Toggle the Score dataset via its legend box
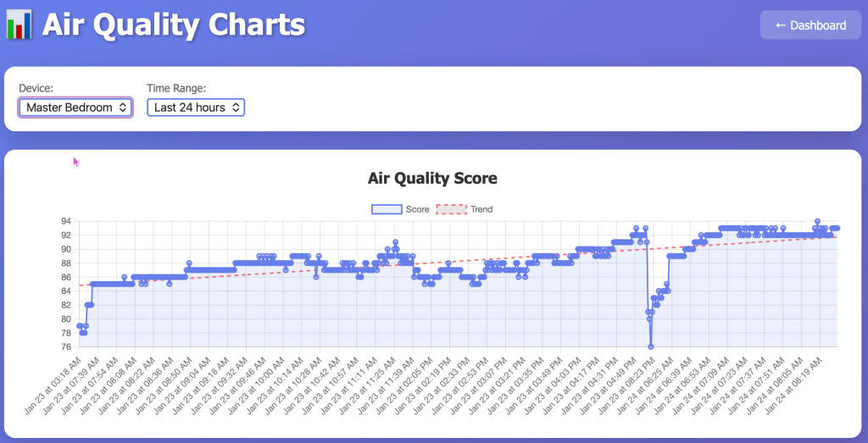Viewport: 868px width, 443px height. point(386,209)
